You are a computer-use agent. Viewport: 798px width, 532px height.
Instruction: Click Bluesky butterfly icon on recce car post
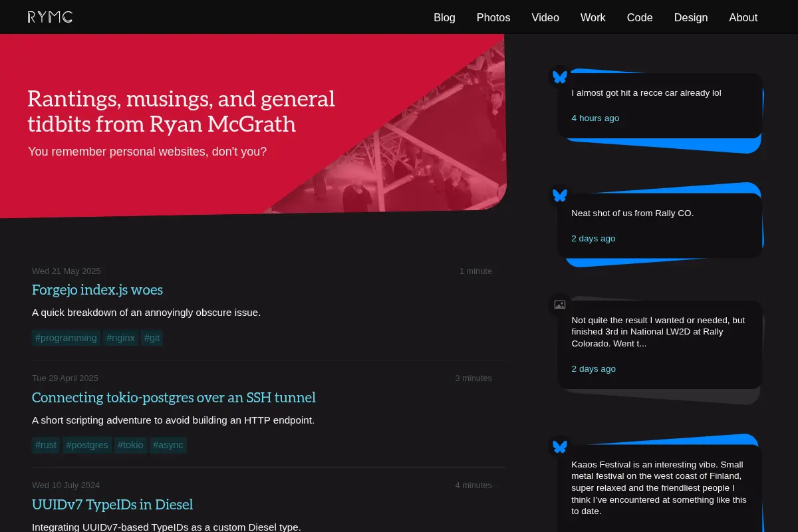[560, 77]
